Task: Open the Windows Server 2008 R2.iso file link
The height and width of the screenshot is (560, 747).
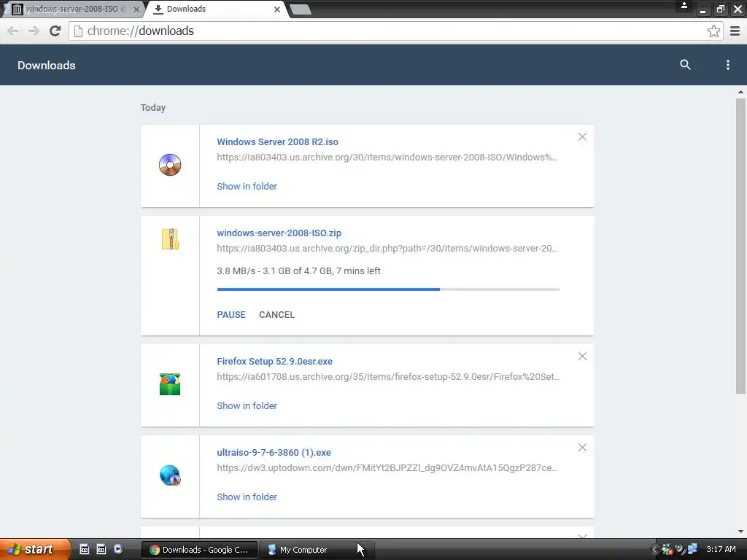Action: click(x=277, y=142)
